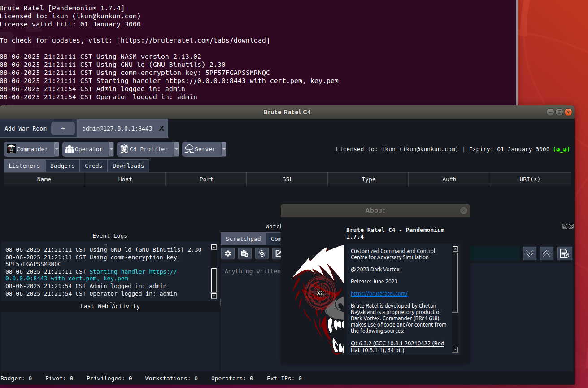Click the 'Badger: 0' status entry

click(16, 379)
